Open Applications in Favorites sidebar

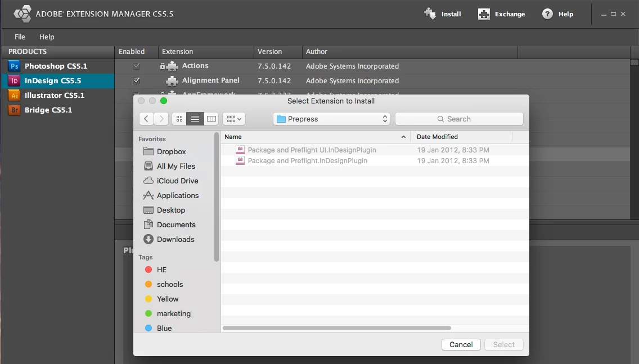171,196
